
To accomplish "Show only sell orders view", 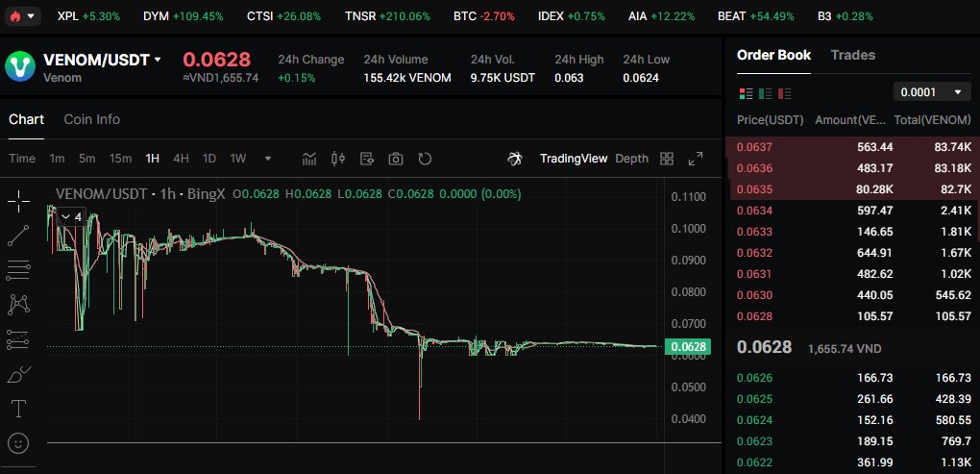I will click(784, 94).
